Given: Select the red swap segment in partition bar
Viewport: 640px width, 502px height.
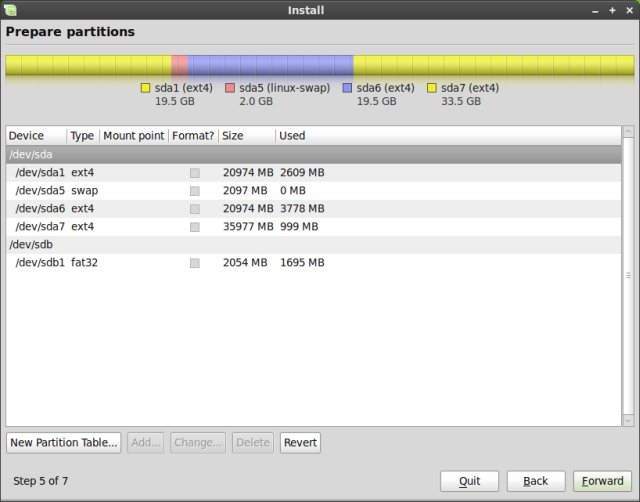Looking at the screenshot, I should [x=180, y=65].
